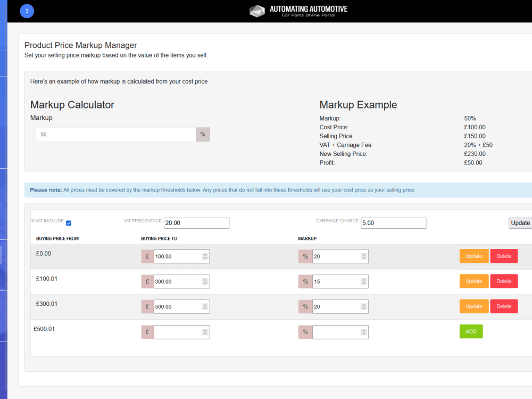Edit buying price to 300.00 field
Image resolution: width=532 pixels, height=399 pixels.
tap(181, 281)
